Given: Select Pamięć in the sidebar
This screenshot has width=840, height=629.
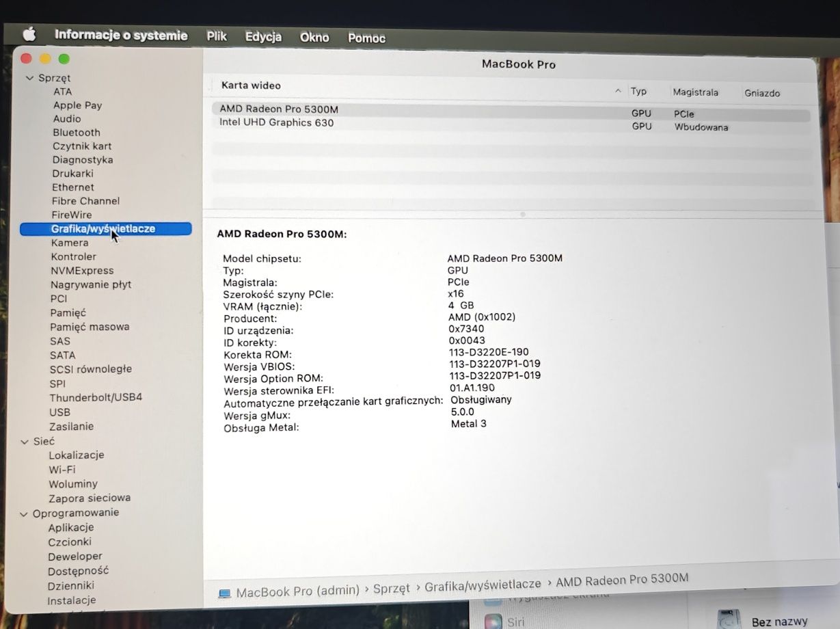Looking at the screenshot, I should pyautogui.click(x=68, y=313).
